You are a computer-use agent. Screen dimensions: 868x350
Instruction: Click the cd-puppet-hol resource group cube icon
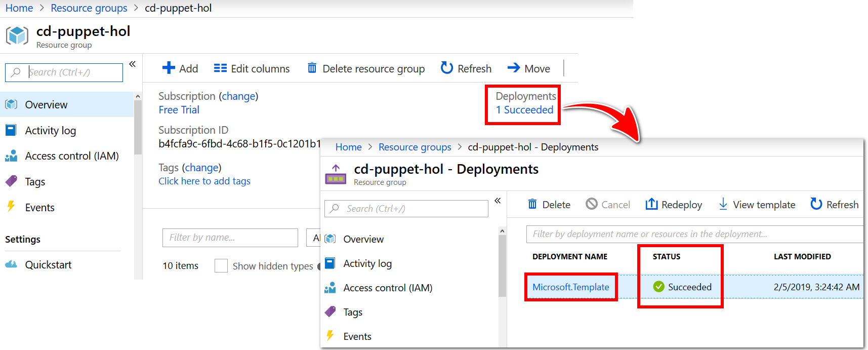[x=17, y=35]
